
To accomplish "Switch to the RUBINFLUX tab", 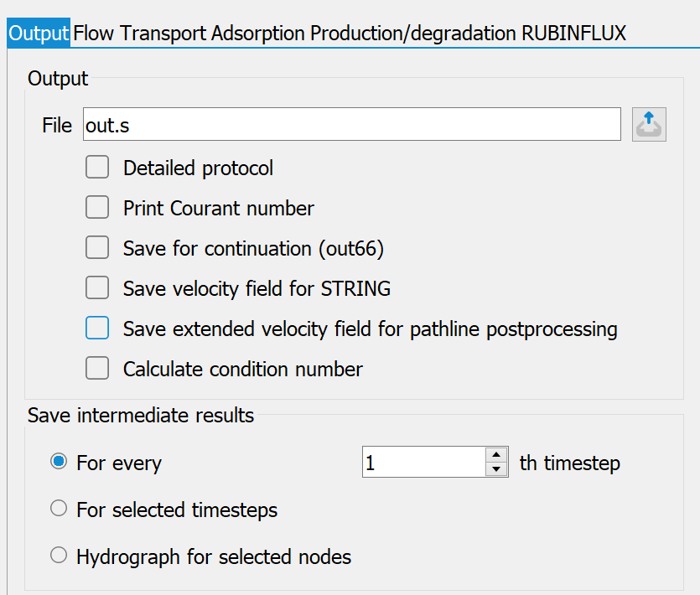I will point(573,33).
